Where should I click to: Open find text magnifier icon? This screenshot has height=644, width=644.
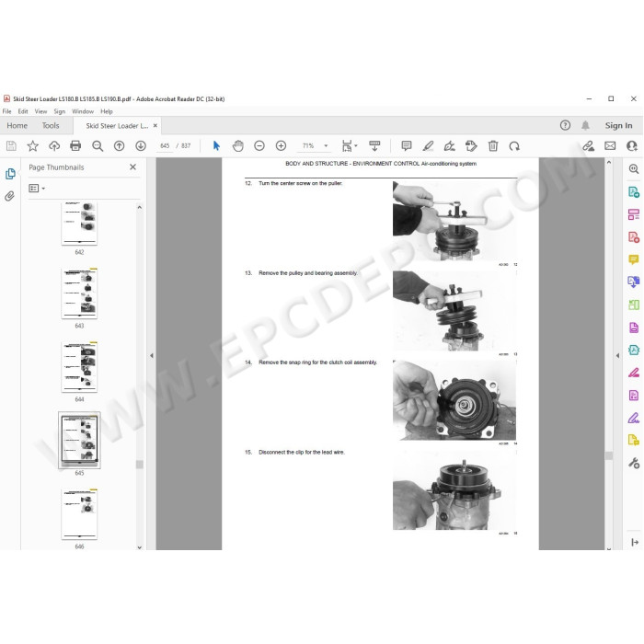tap(98, 145)
